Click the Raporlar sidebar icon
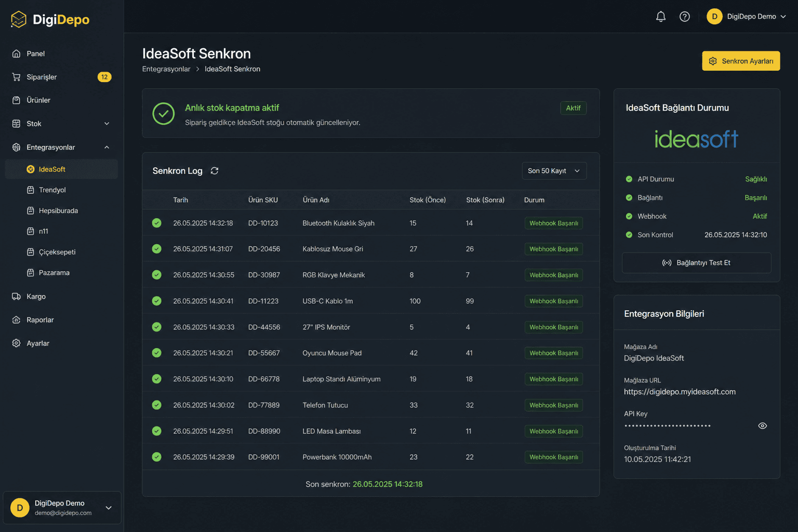The width and height of the screenshot is (798, 532). click(x=16, y=320)
